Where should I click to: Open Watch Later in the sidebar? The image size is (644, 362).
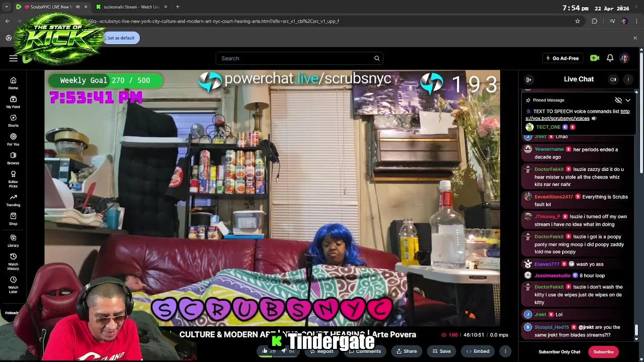(13, 284)
